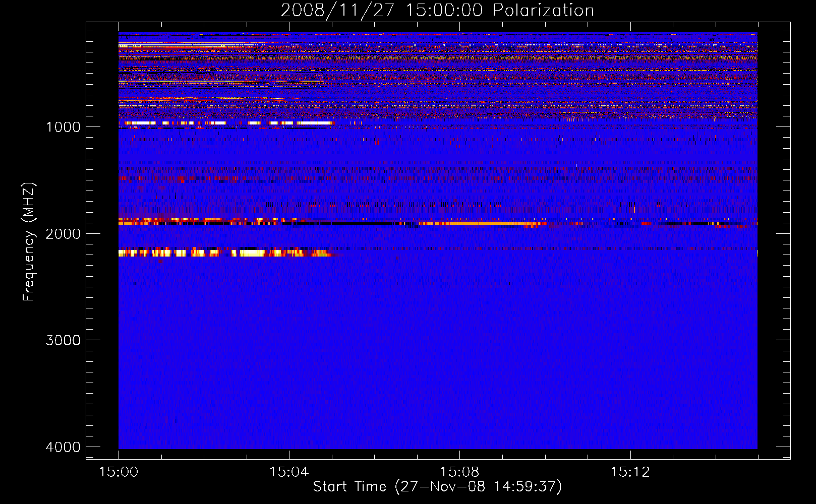Click the 2000 frequency tick label
This screenshot has height=504, width=816.
[x=63, y=233]
